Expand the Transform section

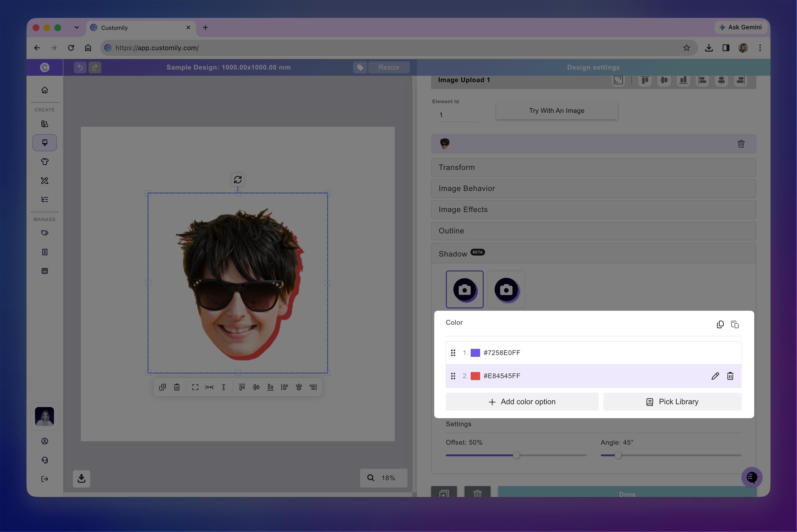coord(593,167)
